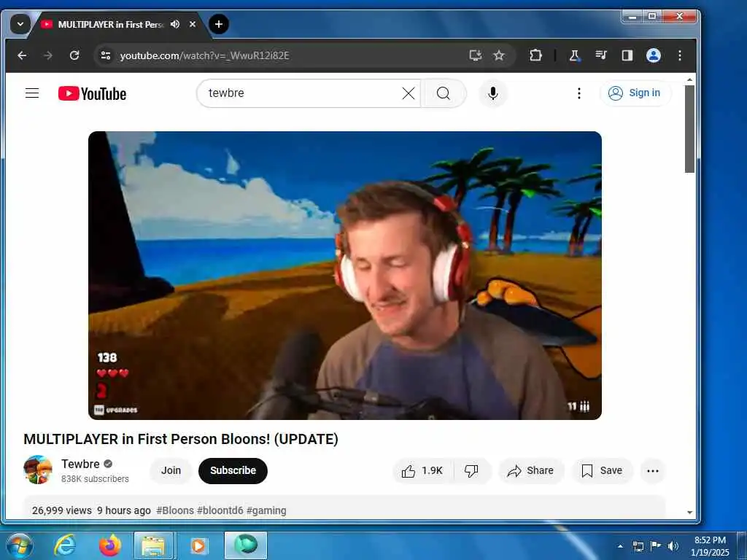Open YouTube settings three-dot menu
The image size is (747, 560).
(x=578, y=93)
